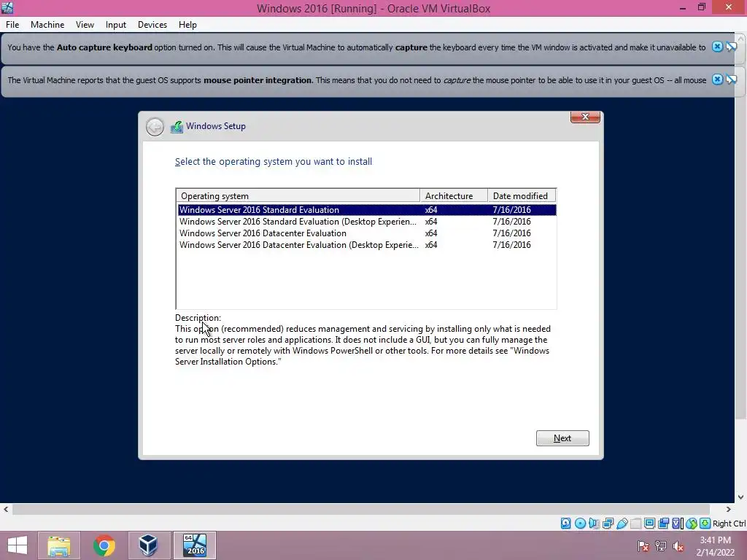Click the display monitor status icon
Viewport: 747px width, 560px height.
pyautogui.click(x=649, y=524)
